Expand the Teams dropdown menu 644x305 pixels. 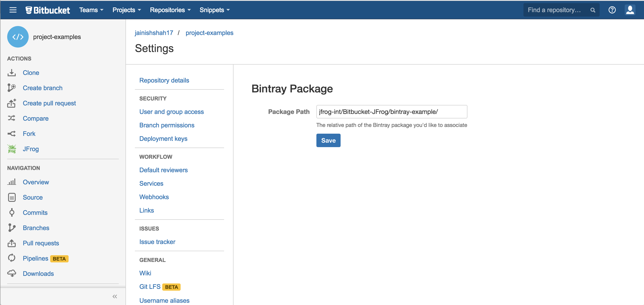coord(91,10)
